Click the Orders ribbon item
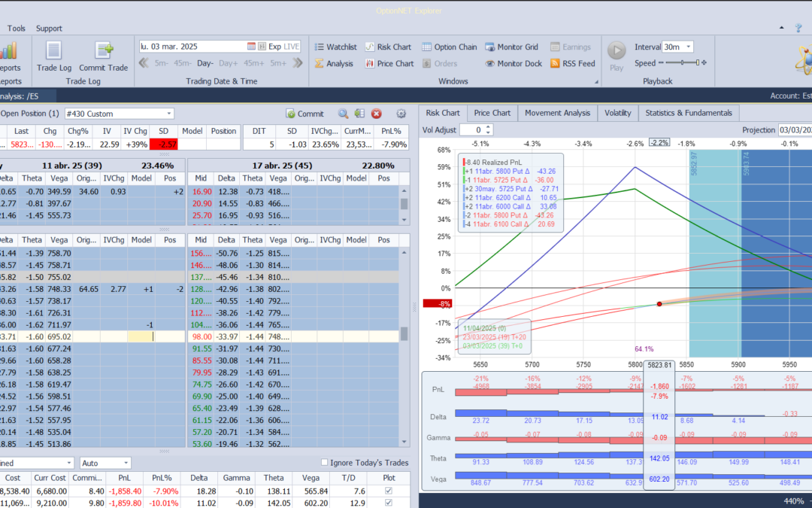This screenshot has width=812, height=508. 440,63
